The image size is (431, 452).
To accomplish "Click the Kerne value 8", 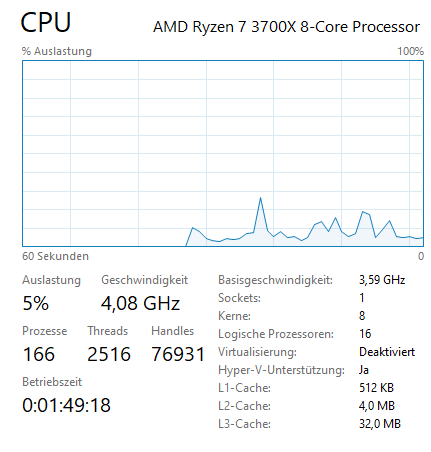I will pos(362,316).
